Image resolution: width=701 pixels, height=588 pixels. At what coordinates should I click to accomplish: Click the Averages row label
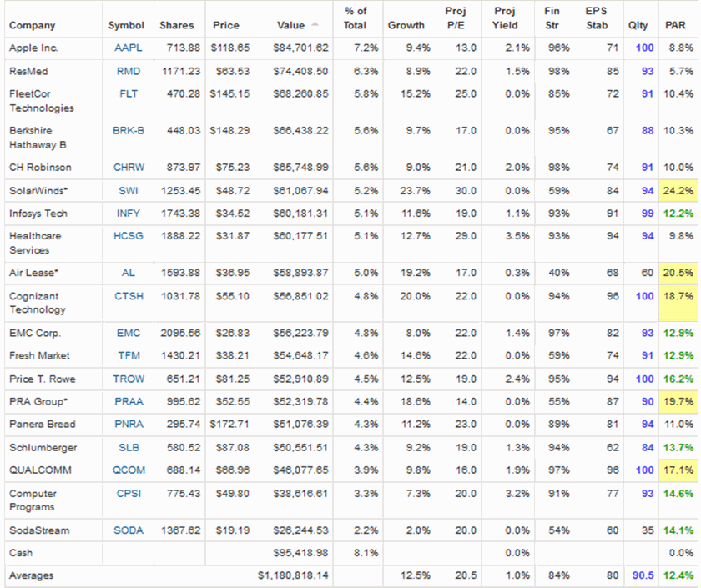click(31, 575)
